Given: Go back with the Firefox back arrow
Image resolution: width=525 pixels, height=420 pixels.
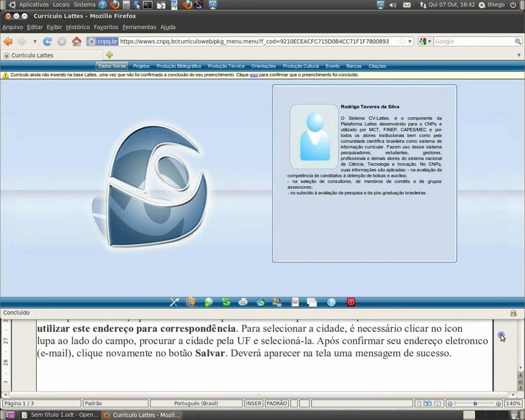Looking at the screenshot, I should point(8,41).
